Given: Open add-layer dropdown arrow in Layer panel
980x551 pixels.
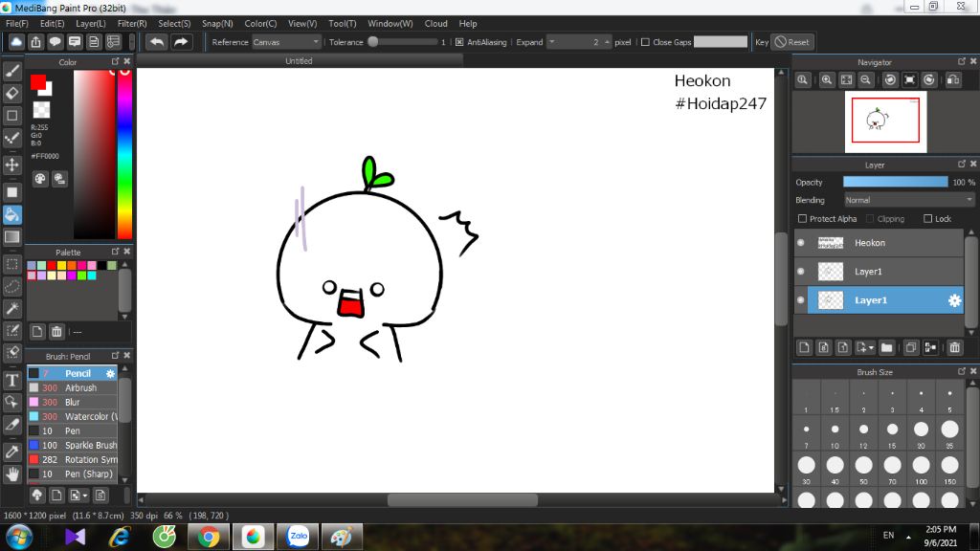Looking at the screenshot, I should pyautogui.click(x=871, y=348).
